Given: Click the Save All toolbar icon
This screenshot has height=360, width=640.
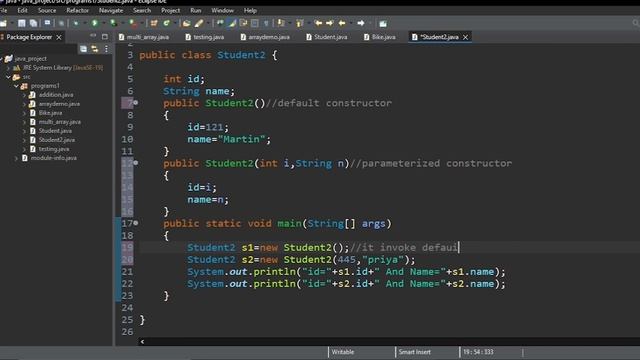Looking at the screenshot, I should [x=33, y=23].
